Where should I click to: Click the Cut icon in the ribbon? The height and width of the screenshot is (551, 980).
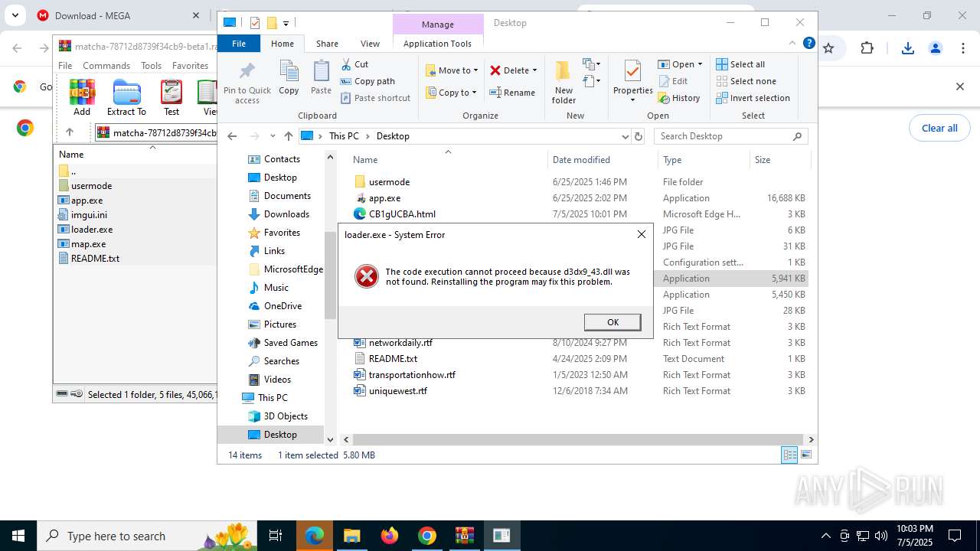point(346,64)
